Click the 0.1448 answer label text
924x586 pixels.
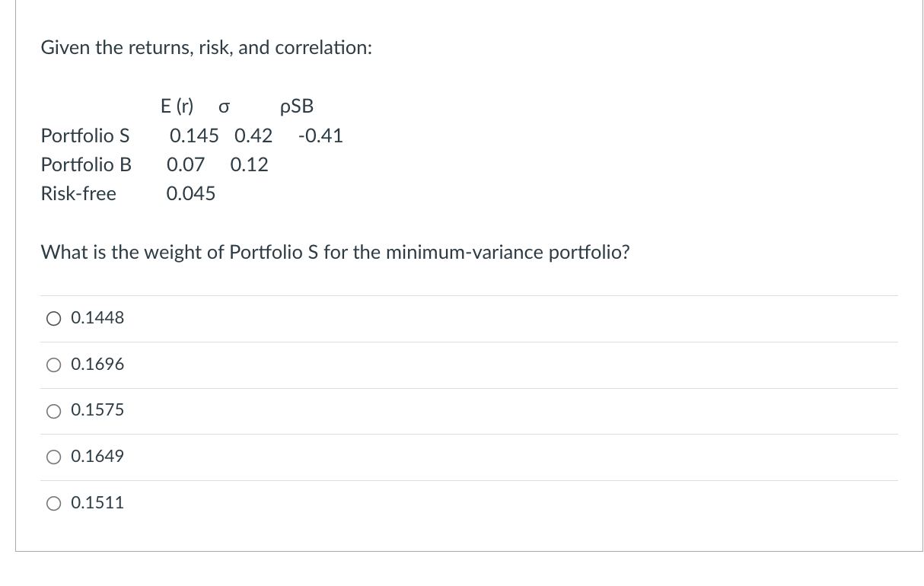click(97, 318)
